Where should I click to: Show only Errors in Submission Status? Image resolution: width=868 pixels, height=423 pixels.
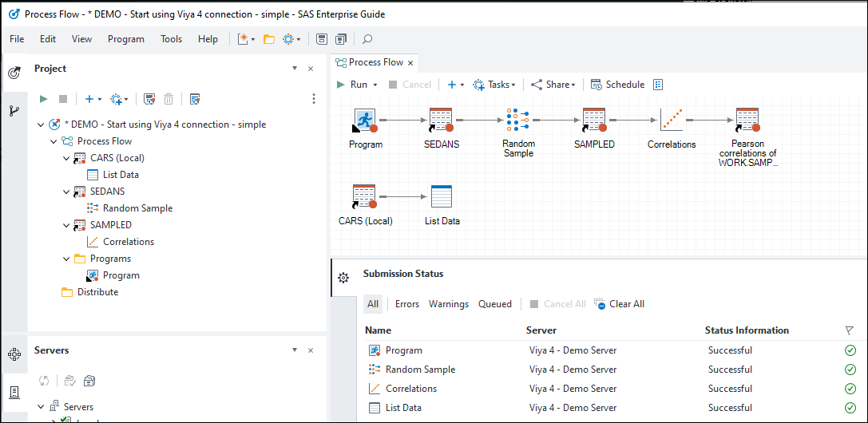point(407,304)
